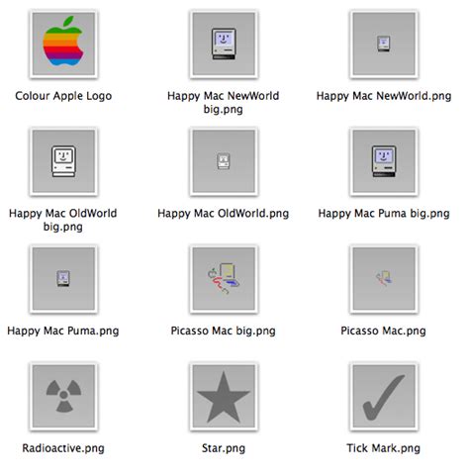Click the small Picasso Mac.png thumbnail
This screenshot has height=476, width=469.
click(384, 279)
